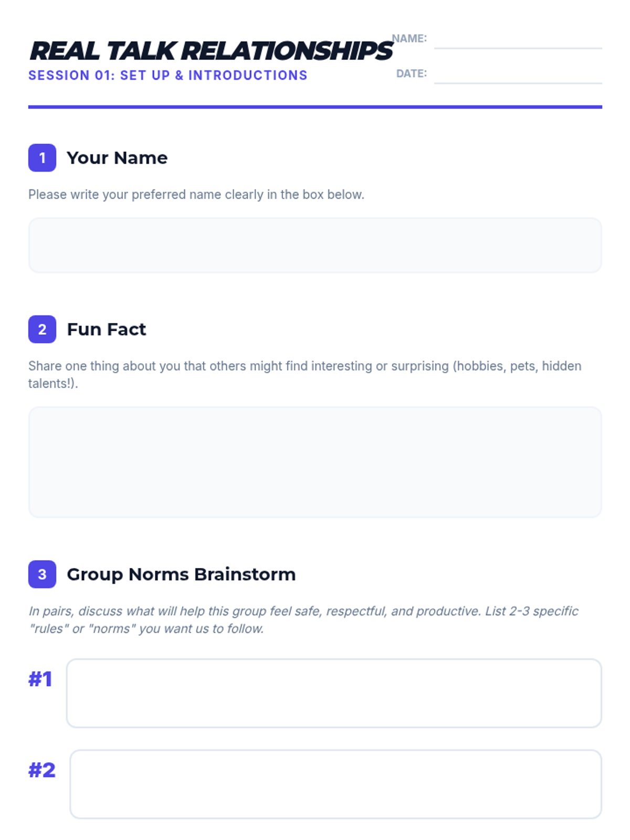
Task: Click the Fun Fact description paragraph
Action: (305, 374)
